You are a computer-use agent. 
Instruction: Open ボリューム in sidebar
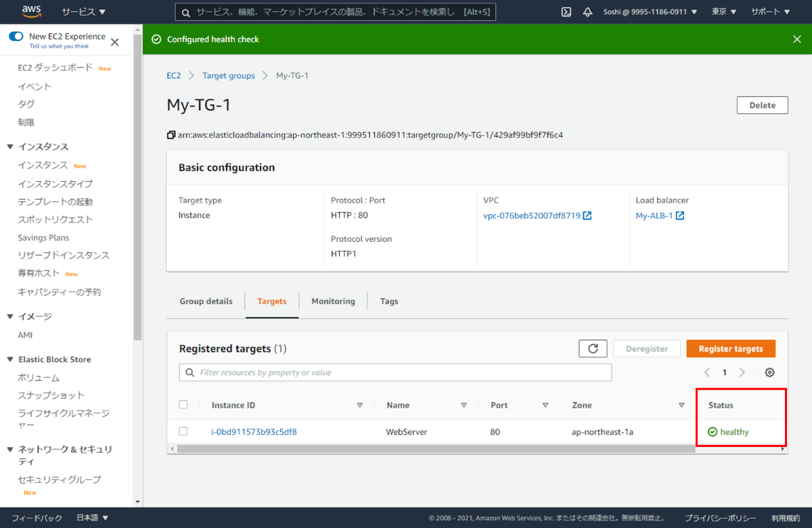tap(39, 378)
